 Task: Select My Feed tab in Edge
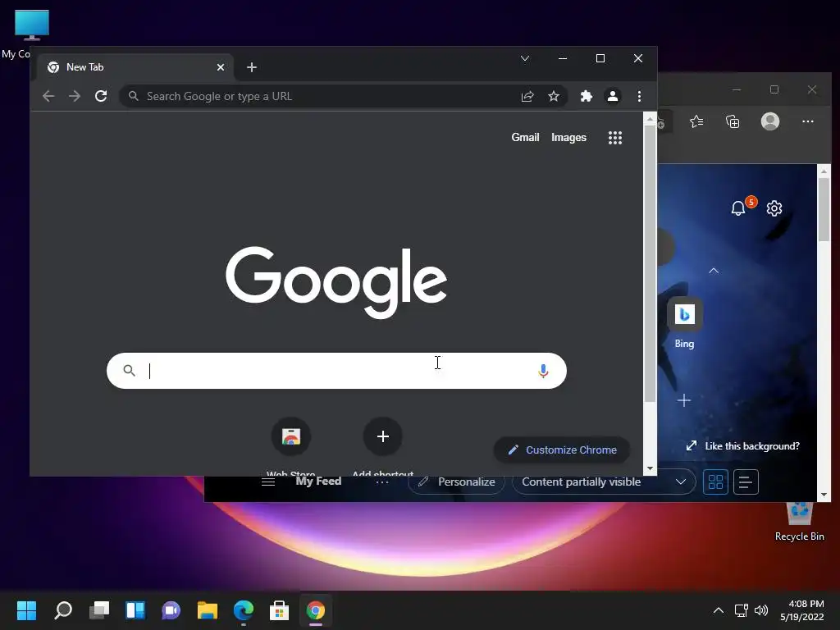[x=318, y=481]
